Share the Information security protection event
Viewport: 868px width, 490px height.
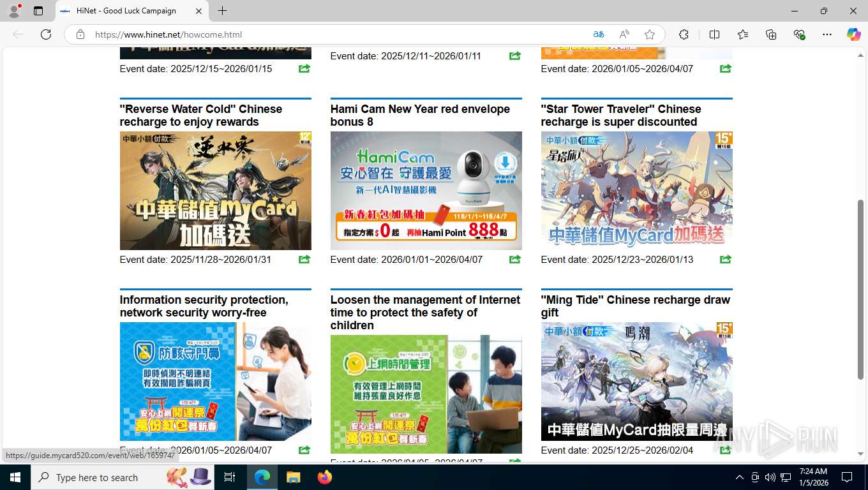click(x=304, y=450)
